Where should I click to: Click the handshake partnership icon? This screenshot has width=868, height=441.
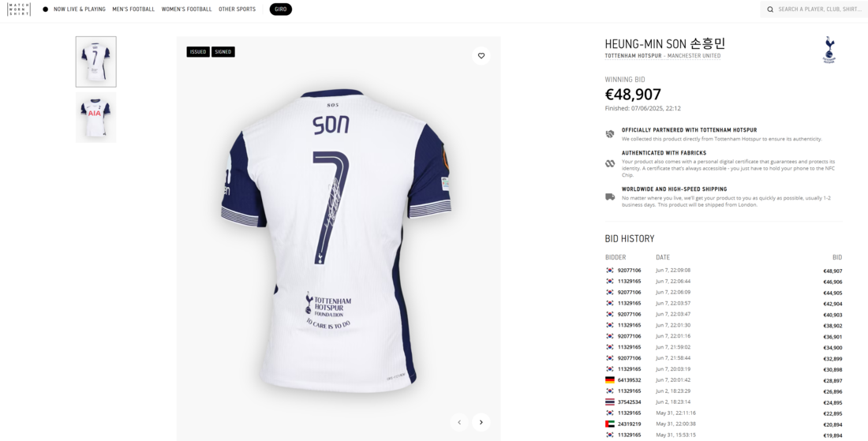[x=610, y=134]
